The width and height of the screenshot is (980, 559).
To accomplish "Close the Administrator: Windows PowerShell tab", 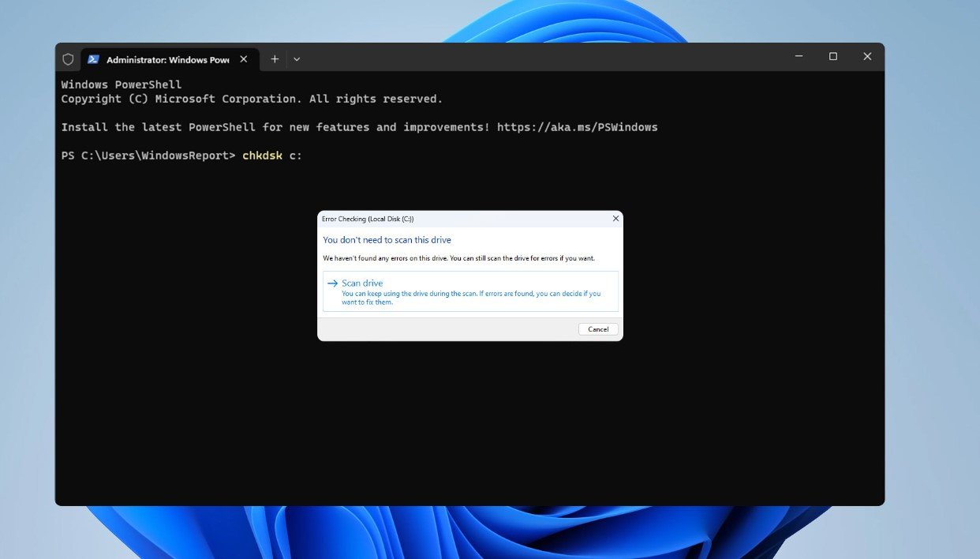I will (243, 59).
